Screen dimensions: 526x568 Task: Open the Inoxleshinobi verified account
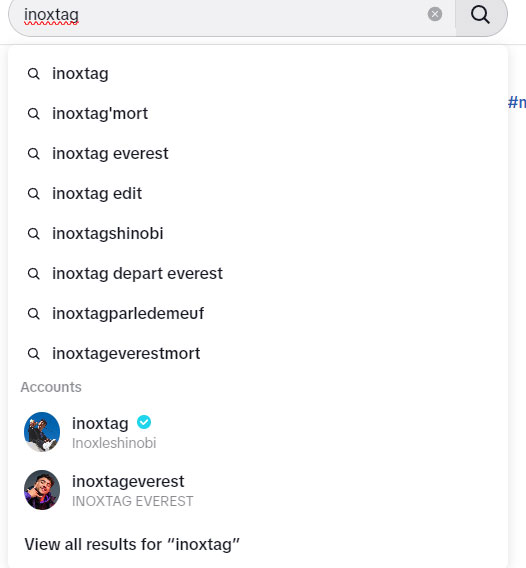(x=258, y=432)
